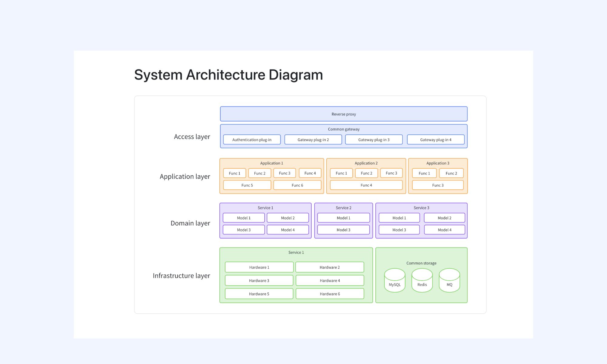
Task: Click the Service 3 heading
Action: 422,208
